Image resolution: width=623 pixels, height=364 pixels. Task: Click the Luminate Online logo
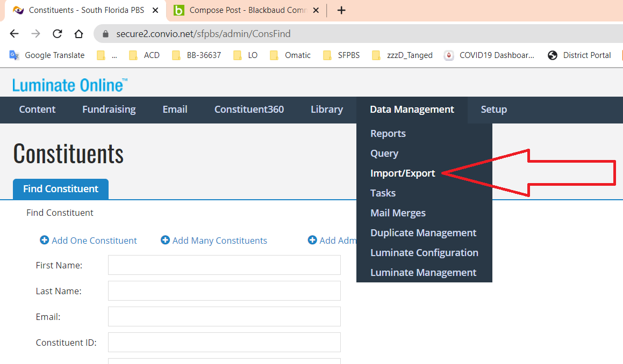click(70, 85)
